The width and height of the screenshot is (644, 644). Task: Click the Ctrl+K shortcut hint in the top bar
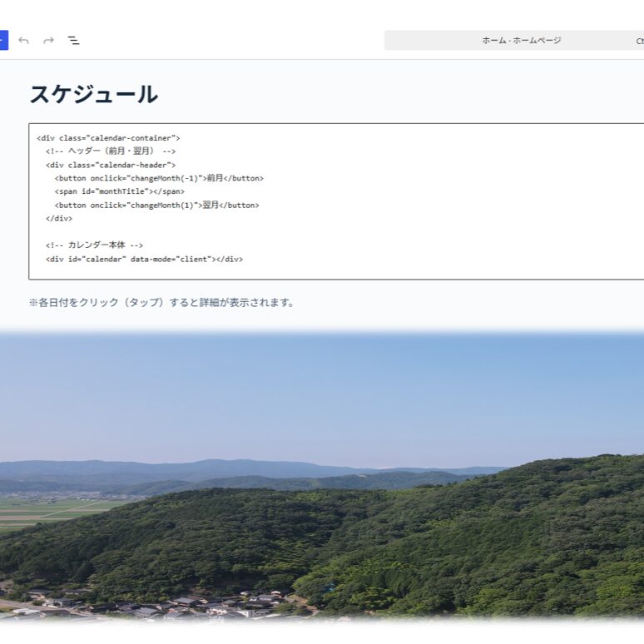point(639,41)
